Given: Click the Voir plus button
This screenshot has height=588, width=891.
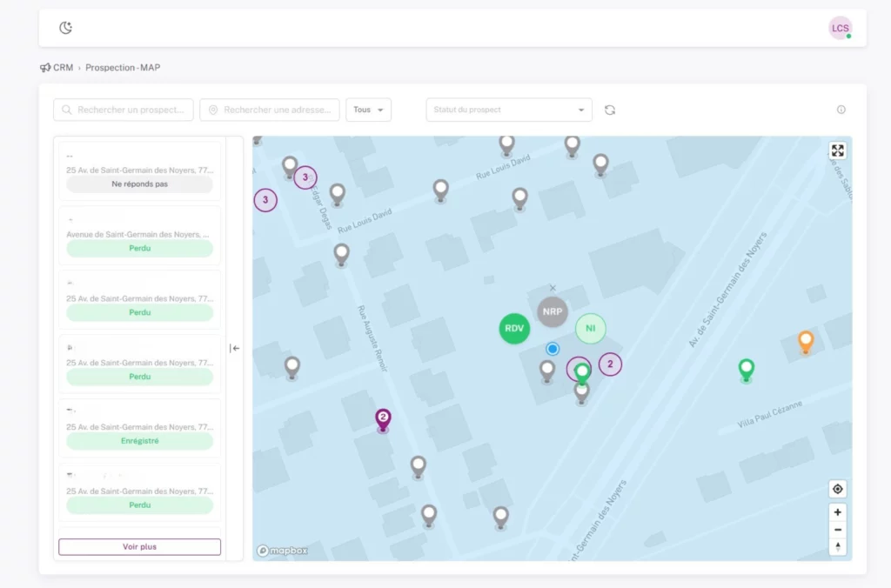Looking at the screenshot, I should 139,547.
